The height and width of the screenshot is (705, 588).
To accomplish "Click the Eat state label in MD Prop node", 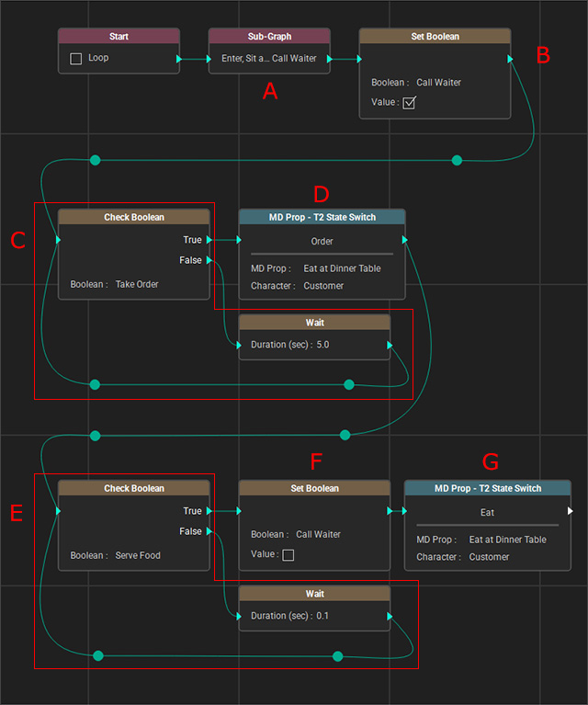I will (487, 513).
